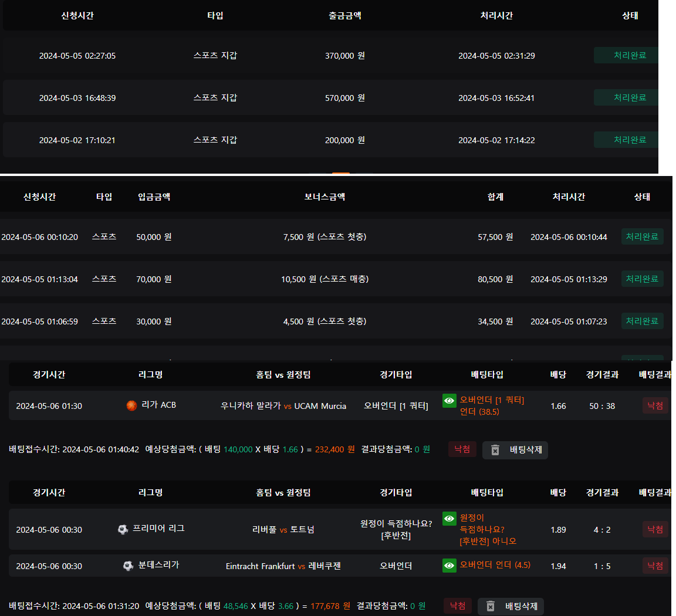The image size is (676, 616).
Task: Click the trash icon for the 48,546 bet
Action: pyautogui.click(x=491, y=606)
